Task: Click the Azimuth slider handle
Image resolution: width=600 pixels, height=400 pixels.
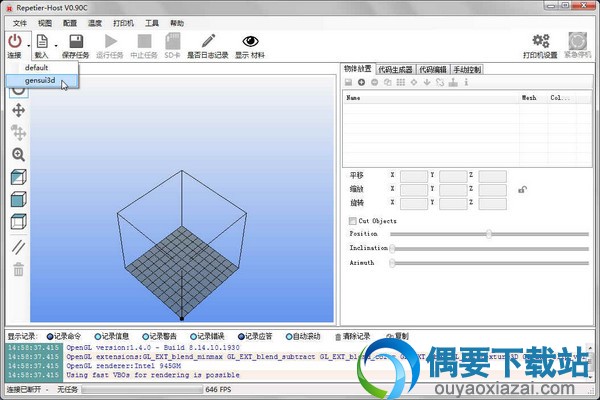Action: tap(392, 263)
